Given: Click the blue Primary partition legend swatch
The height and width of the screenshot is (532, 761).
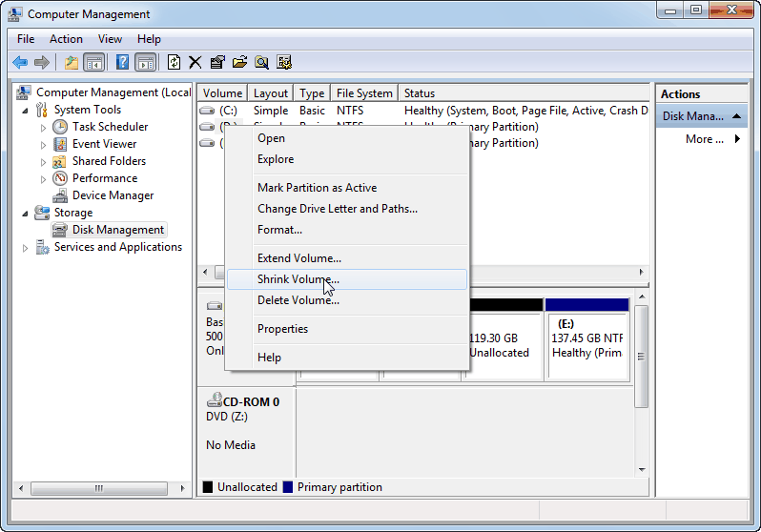Looking at the screenshot, I should 288,487.
